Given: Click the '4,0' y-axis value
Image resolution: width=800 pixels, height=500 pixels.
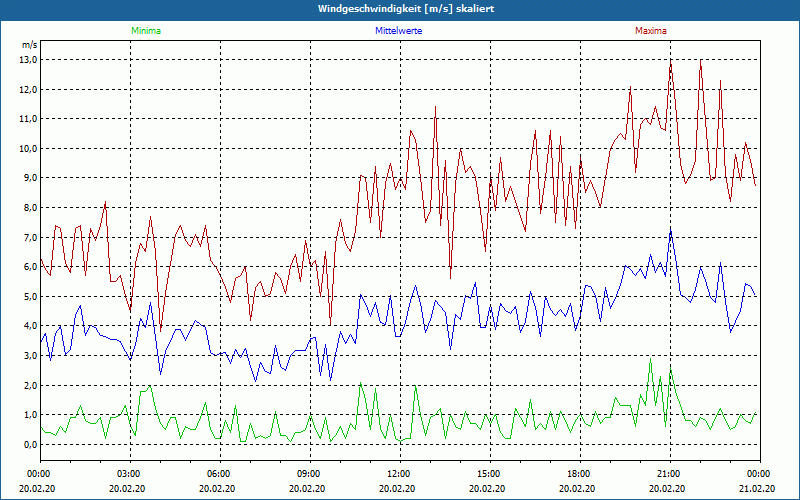Looking at the screenshot, I should point(31,326).
